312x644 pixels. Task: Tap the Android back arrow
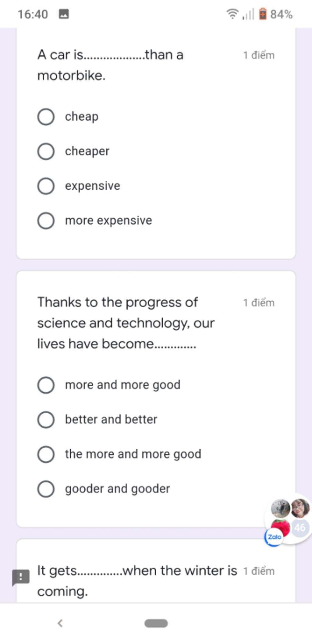[60, 623]
